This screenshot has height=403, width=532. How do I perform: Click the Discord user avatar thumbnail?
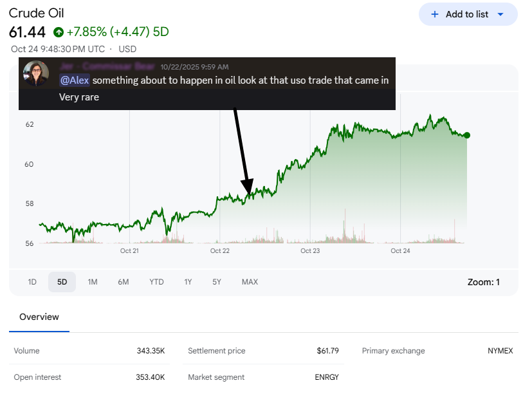pyautogui.click(x=36, y=73)
